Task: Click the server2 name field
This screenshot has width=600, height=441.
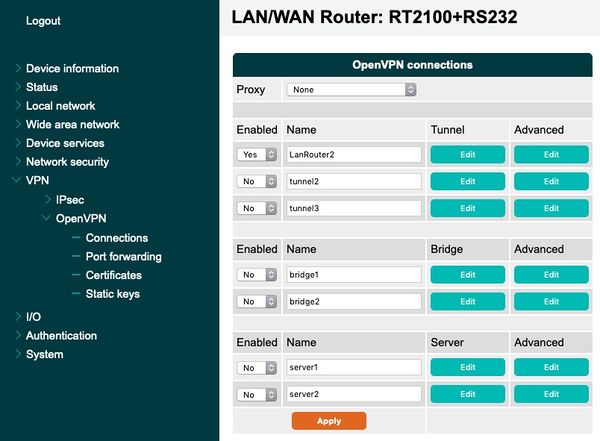Action: (x=354, y=394)
